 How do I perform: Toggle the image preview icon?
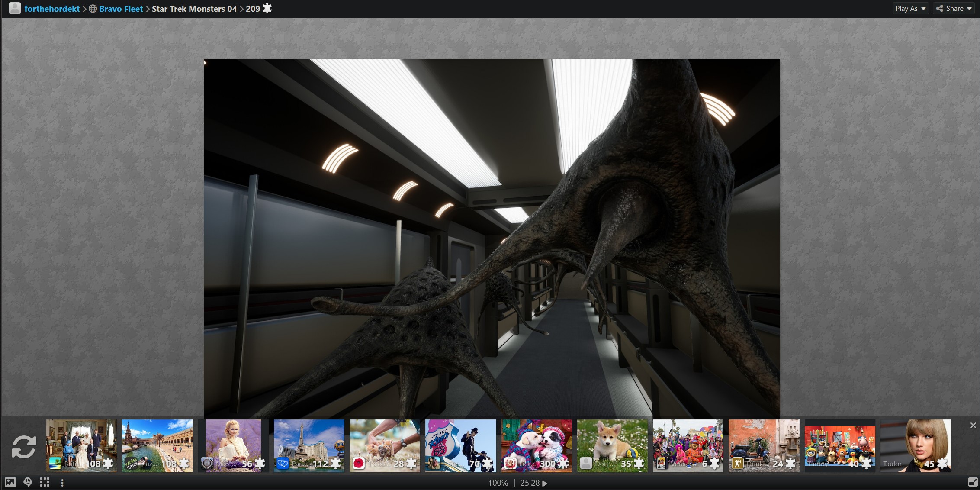[10, 482]
